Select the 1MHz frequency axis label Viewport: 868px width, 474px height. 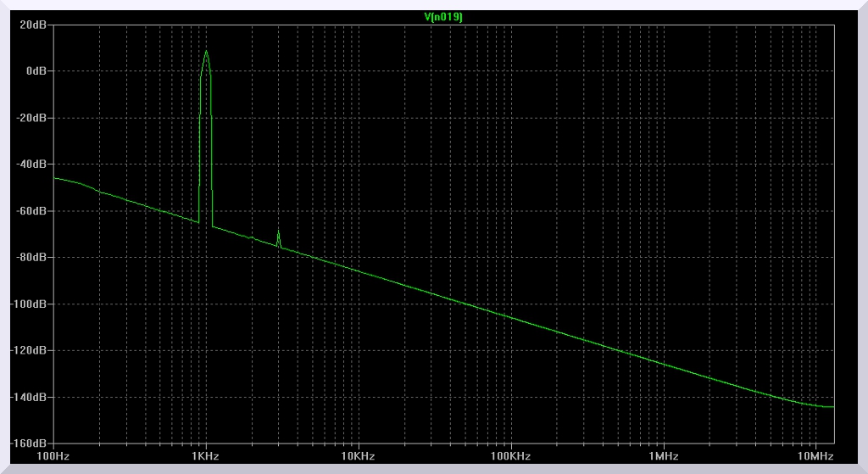click(663, 456)
